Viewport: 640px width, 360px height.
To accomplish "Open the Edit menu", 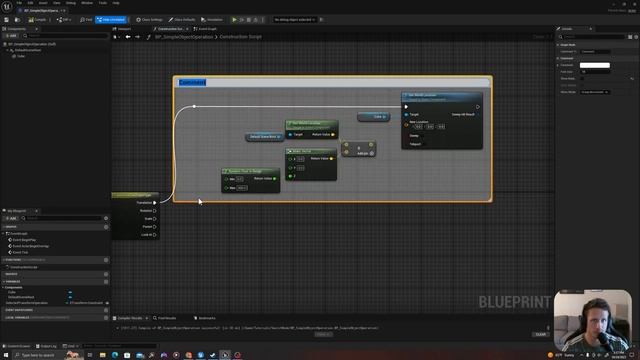I will (30, 3).
